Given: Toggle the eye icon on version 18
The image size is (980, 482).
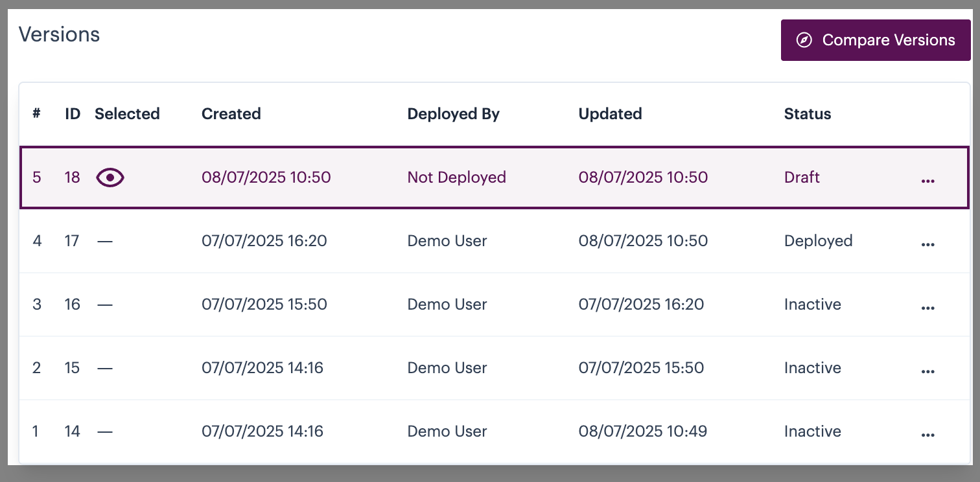Looking at the screenshot, I should pyautogui.click(x=110, y=178).
